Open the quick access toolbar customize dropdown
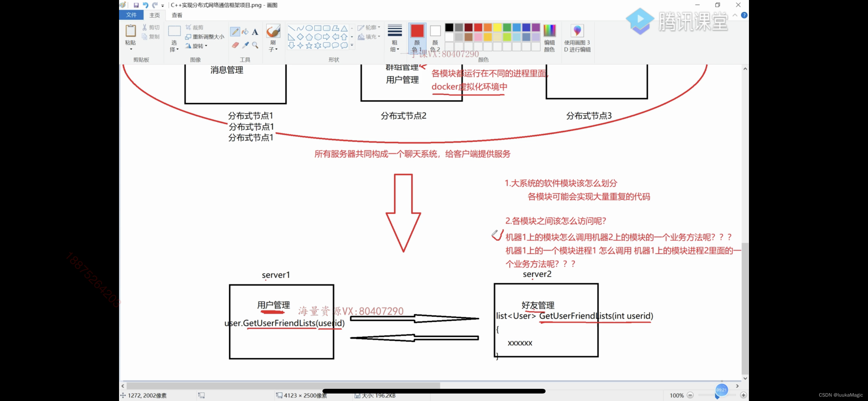The width and height of the screenshot is (868, 401). 163,5
